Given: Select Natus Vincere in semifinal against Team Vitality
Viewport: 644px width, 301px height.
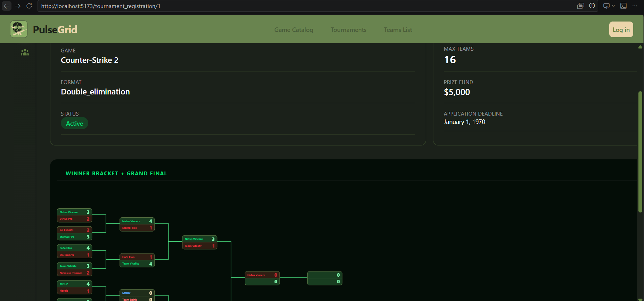Looking at the screenshot, I should pos(199,239).
